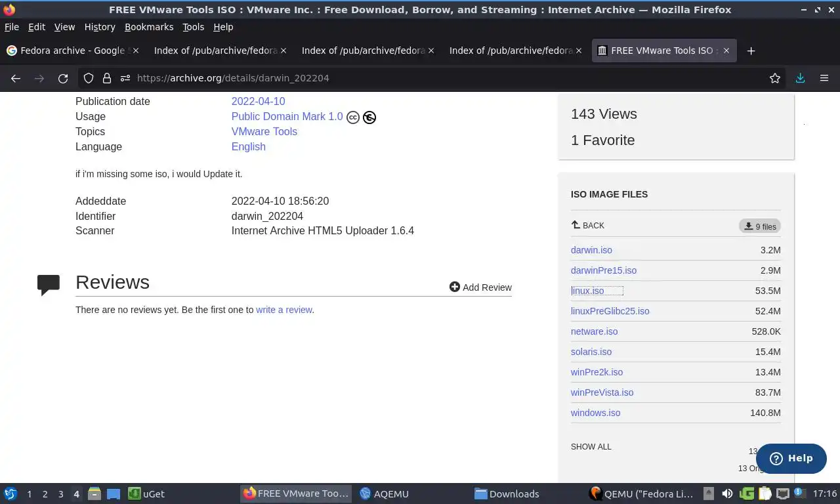Image resolution: width=840 pixels, height=504 pixels.
Task: Open the file manager icon in the taskbar
Action: [94, 493]
